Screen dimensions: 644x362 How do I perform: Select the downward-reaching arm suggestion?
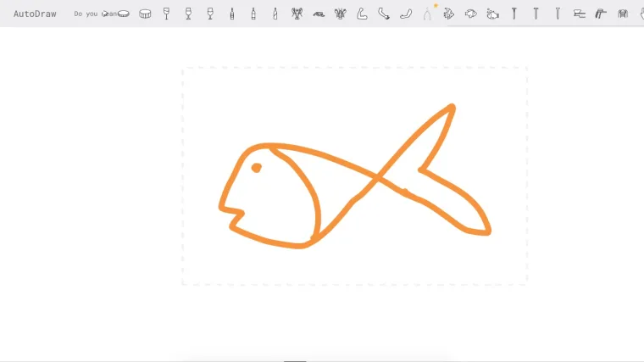(x=384, y=14)
